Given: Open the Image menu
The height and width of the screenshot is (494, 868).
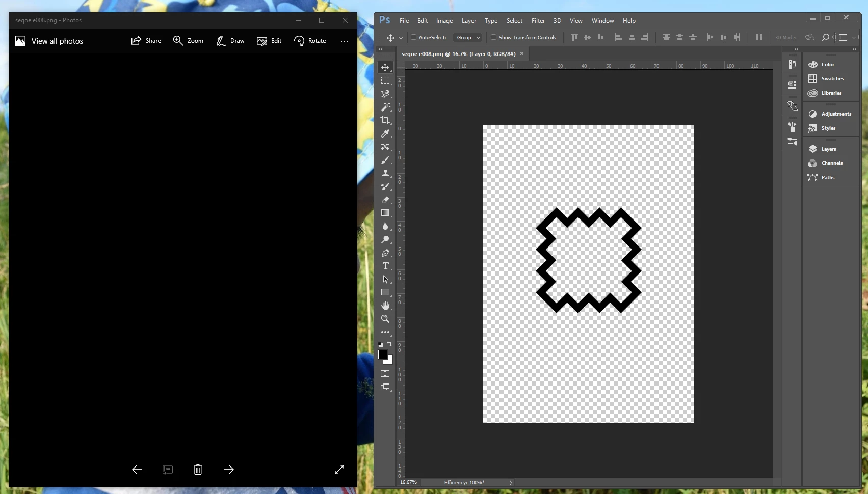Looking at the screenshot, I should [444, 21].
